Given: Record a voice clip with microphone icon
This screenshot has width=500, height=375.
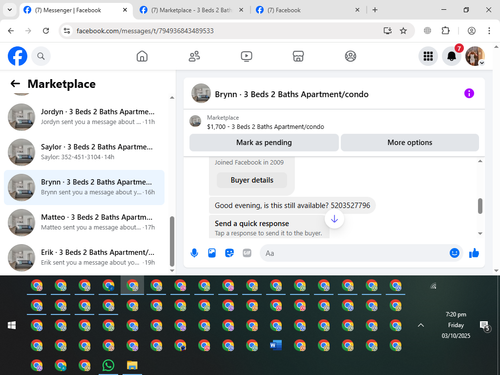Looking at the screenshot, I should [194, 253].
